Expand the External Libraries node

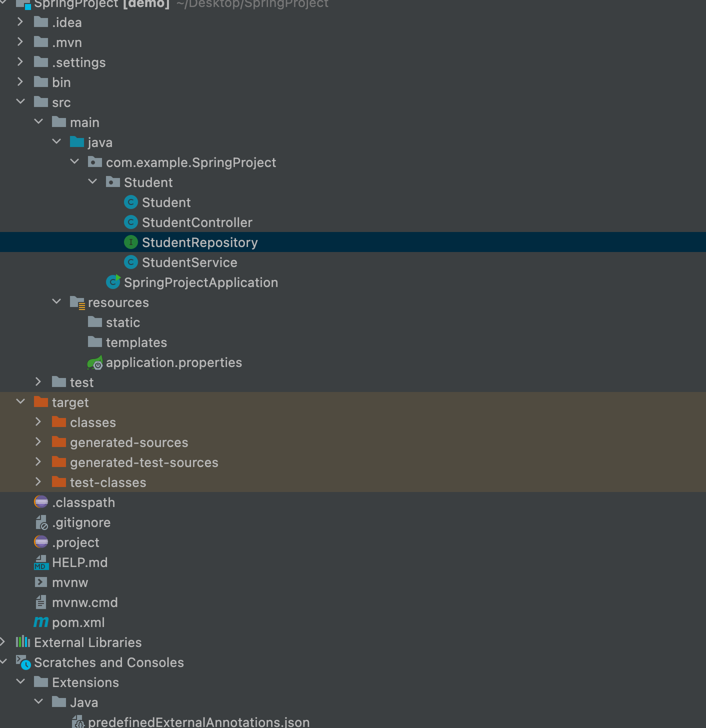(x=4, y=642)
